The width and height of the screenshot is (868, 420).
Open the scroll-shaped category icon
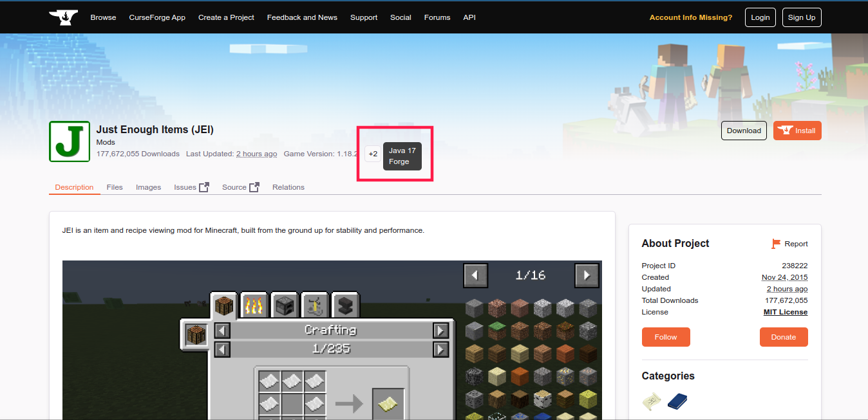(652, 402)
